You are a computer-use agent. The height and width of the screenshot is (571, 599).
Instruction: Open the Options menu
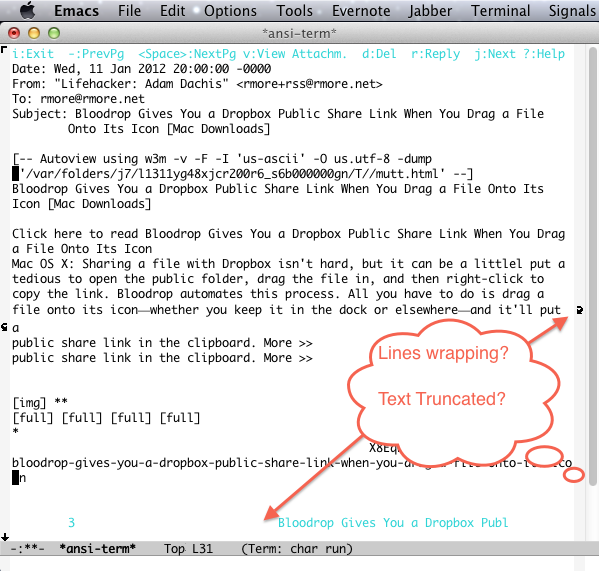click(230, 11)
